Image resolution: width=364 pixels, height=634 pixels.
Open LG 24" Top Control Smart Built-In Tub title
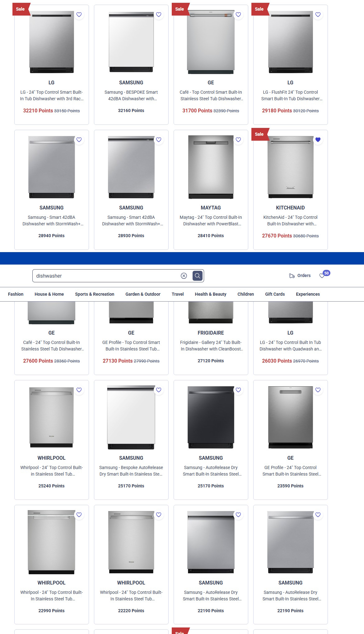pos(52,96)
